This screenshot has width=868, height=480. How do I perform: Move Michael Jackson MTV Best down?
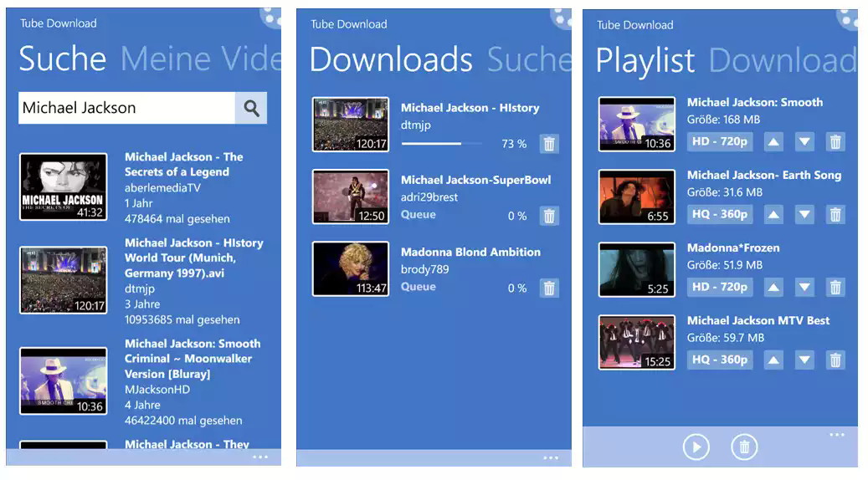coord(804,360)
